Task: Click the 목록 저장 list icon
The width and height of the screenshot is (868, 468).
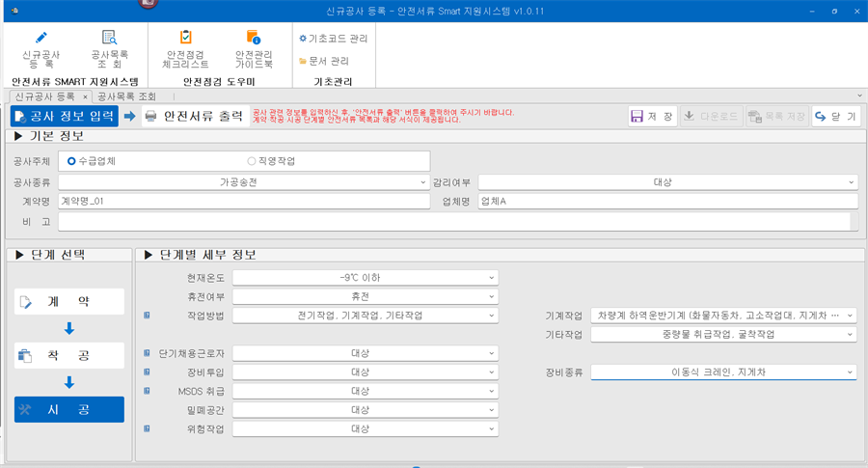Action: click(x=755, y=116)
